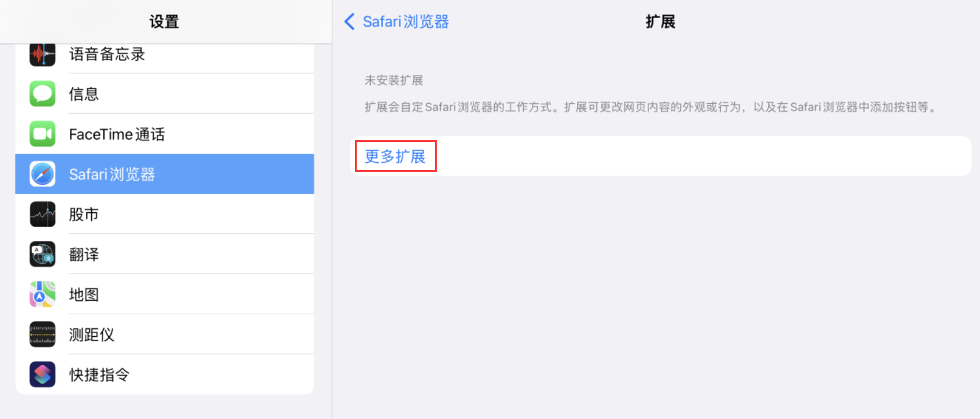Select the '快捷指令' settings entry
Image resolution: width=980 pixels, height=419 pixels.
tap(99, 375)
